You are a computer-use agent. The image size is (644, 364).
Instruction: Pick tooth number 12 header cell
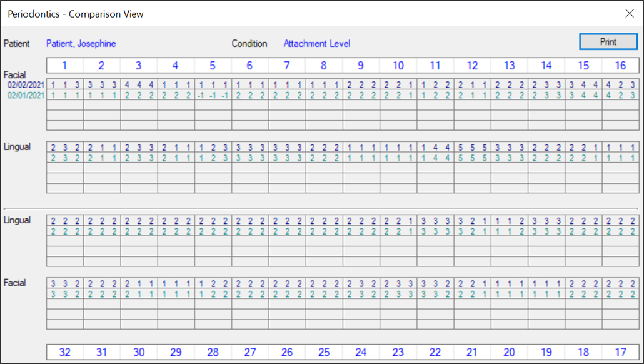pyautogui.click(x=472, y=66)
